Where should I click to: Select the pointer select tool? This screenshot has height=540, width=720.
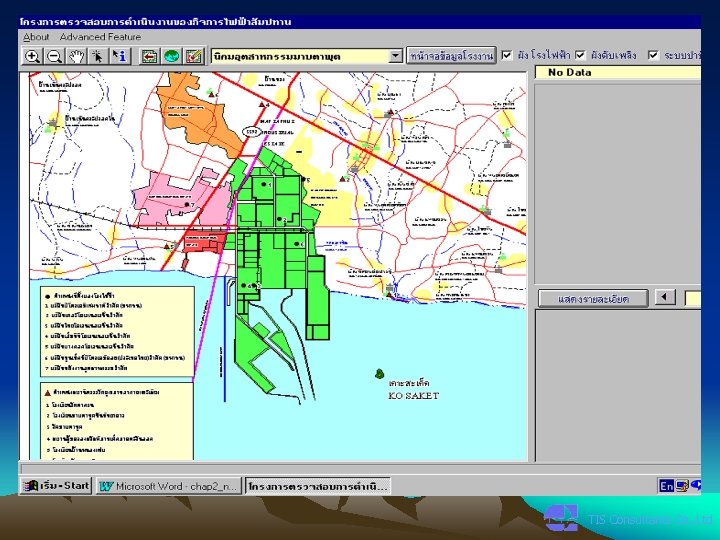pyautogui.click(x=97, y=56)
